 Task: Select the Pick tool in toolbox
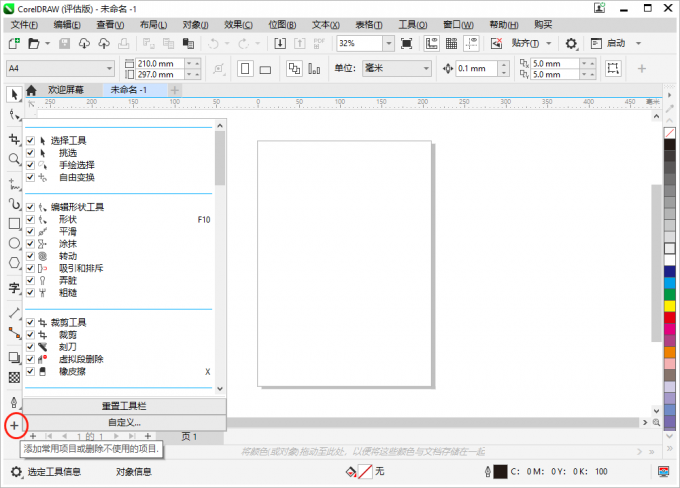point(14,94)
